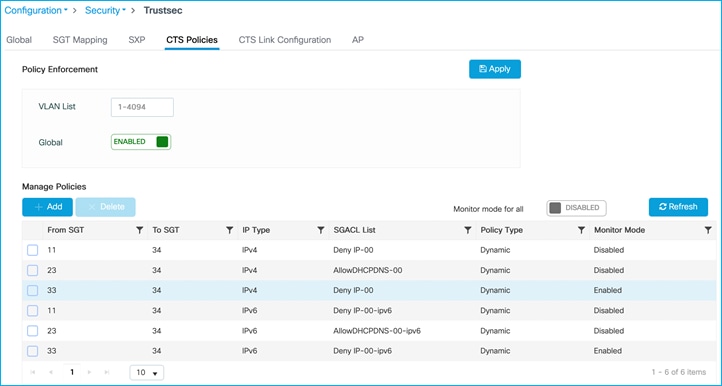Open filter for SGACL List column
The image size is (722, 386).
(467, 230)
